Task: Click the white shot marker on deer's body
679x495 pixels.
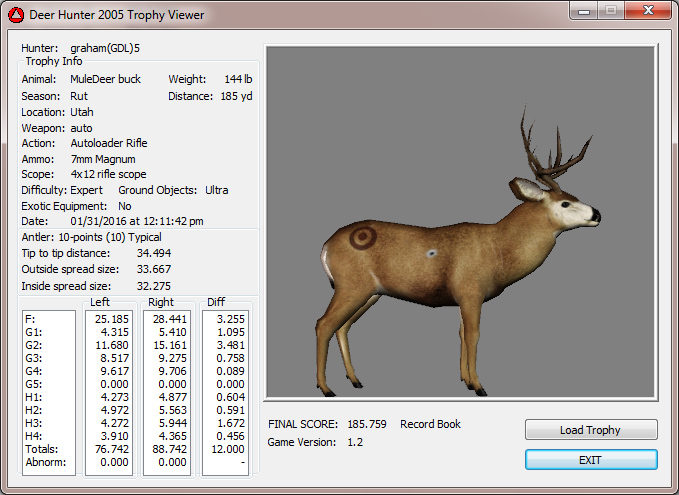Action: click(430, 254)
